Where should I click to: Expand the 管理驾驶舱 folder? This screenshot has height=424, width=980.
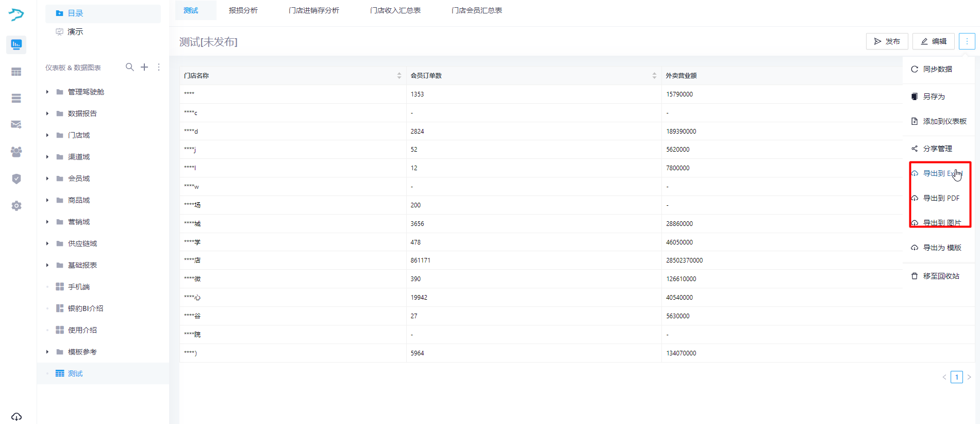(47, 92)
